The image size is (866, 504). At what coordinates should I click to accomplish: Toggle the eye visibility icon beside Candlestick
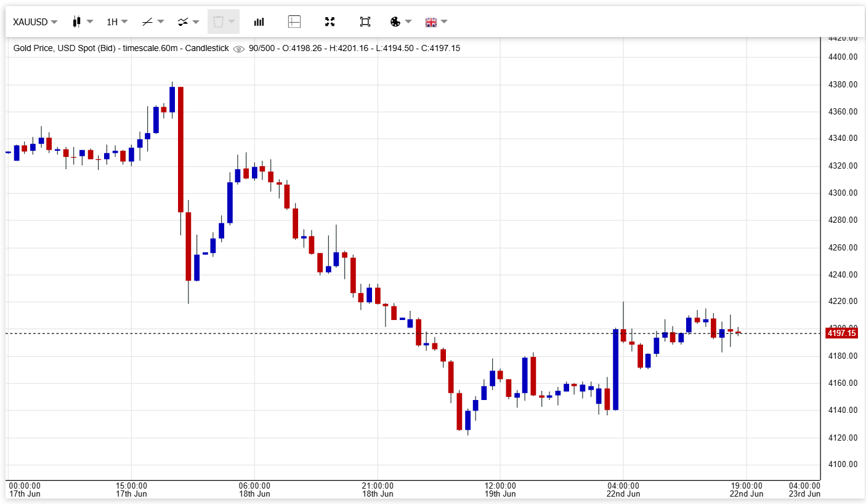coord(239,49)
